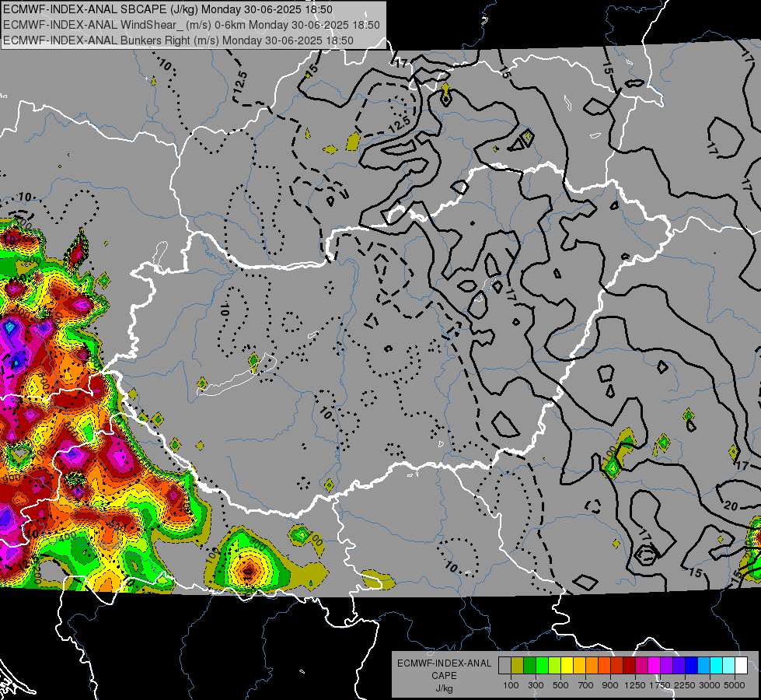Click the 20 contour label on map
This screenshot has height=700, width=761.
tap(731, 506)
